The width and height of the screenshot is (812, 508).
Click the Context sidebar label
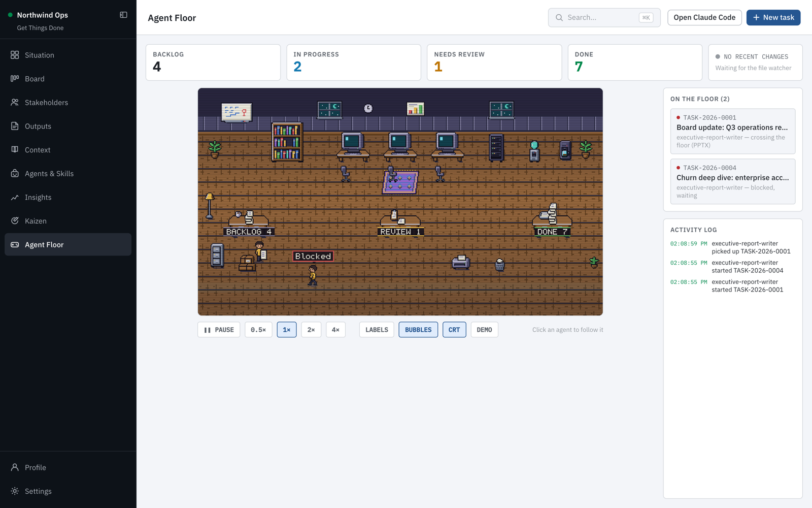click(38, 150)
